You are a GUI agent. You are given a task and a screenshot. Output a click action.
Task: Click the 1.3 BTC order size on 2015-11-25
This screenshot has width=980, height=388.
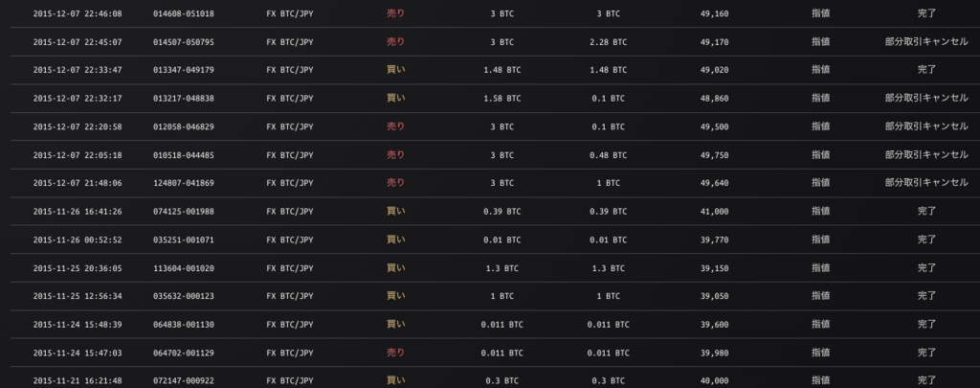(501, 268)
